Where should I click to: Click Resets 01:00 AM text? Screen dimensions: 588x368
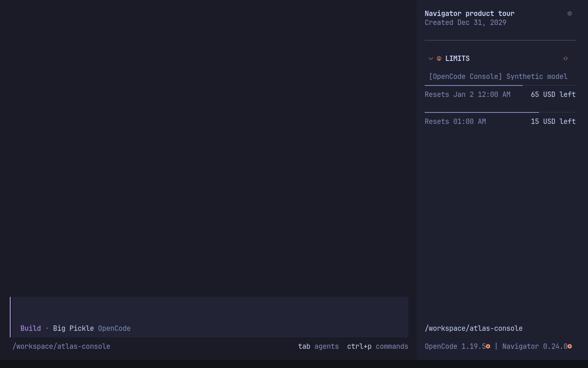(x=455, y=121)
